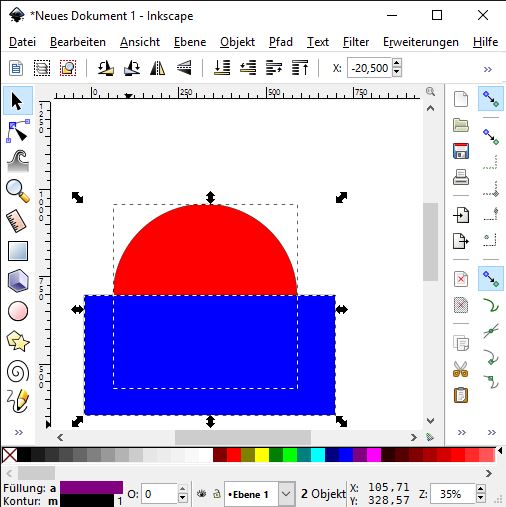Click no-color X swatch in palette

pyautogui.click(x=10, y=455)
